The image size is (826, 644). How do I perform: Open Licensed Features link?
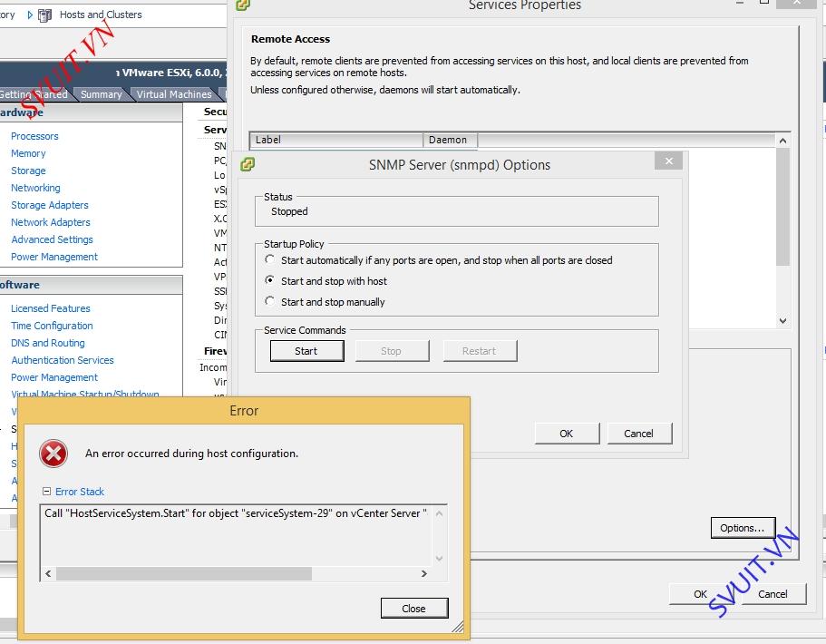(51, 308)
